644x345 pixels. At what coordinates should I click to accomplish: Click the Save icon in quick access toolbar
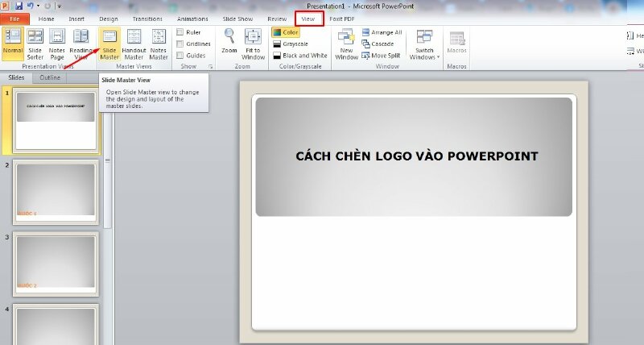19,6
